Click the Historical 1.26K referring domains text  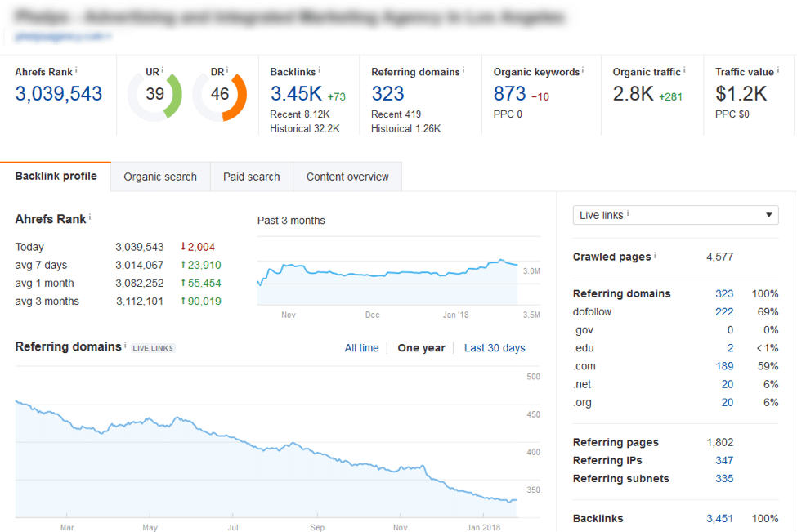click(405, 129)
